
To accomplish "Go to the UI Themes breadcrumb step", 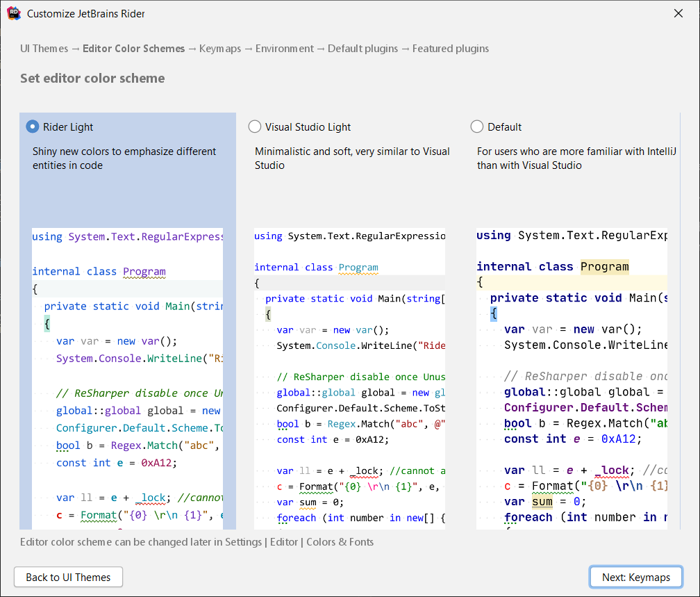I will click(44, 49).
